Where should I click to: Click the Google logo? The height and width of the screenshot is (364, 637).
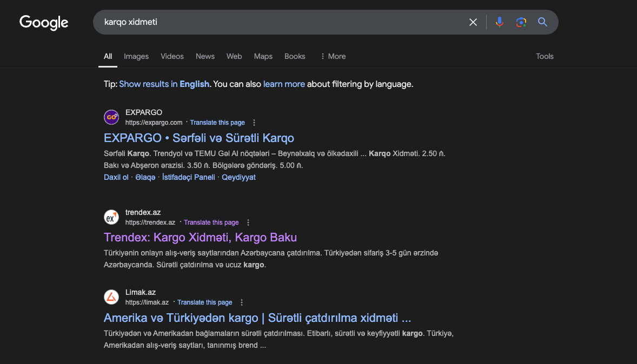(44, 23)
